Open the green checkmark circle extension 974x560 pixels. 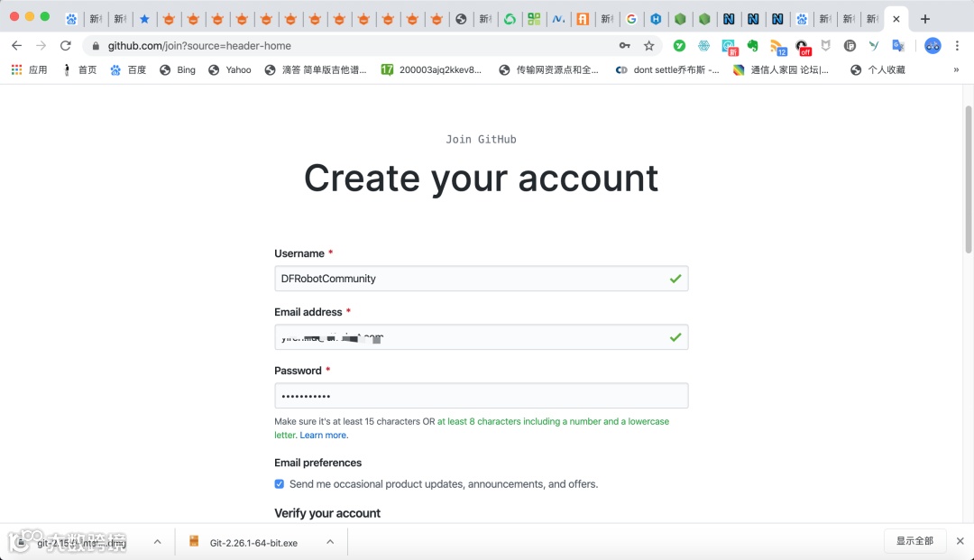click(680, 45)
